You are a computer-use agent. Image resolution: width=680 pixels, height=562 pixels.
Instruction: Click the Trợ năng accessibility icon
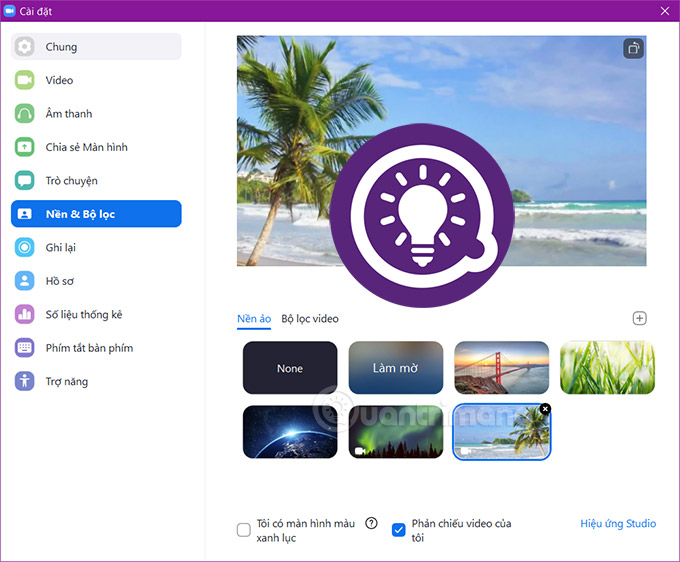(25, 381)
